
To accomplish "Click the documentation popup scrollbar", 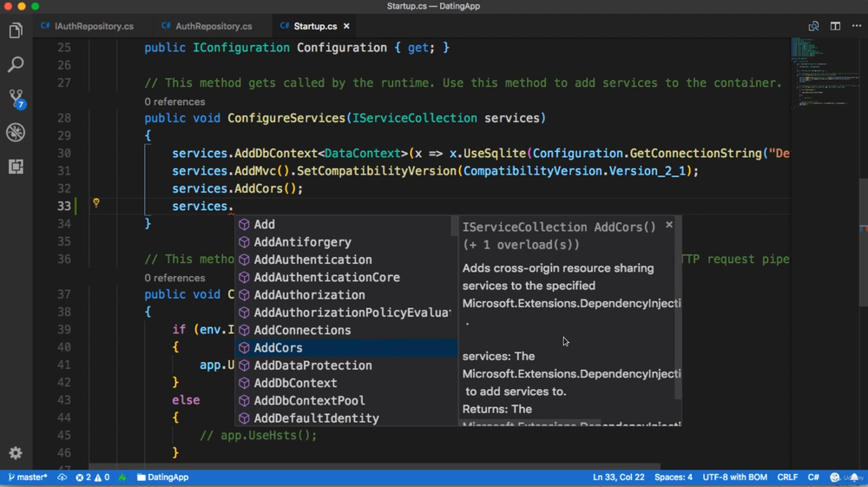I will click(x=678, y=307).
